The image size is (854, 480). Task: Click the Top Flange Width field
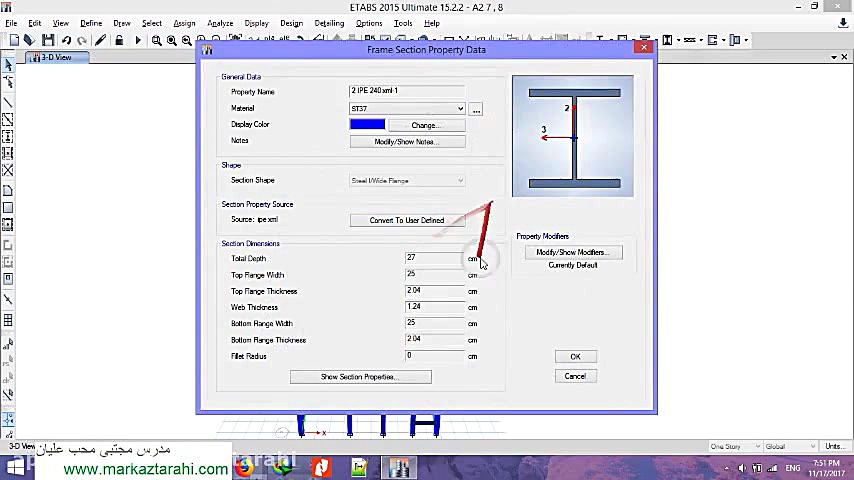435,274
